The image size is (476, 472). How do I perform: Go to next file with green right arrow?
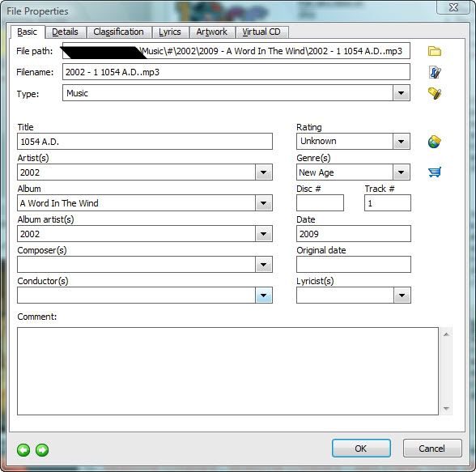click(x=42, y=450)
